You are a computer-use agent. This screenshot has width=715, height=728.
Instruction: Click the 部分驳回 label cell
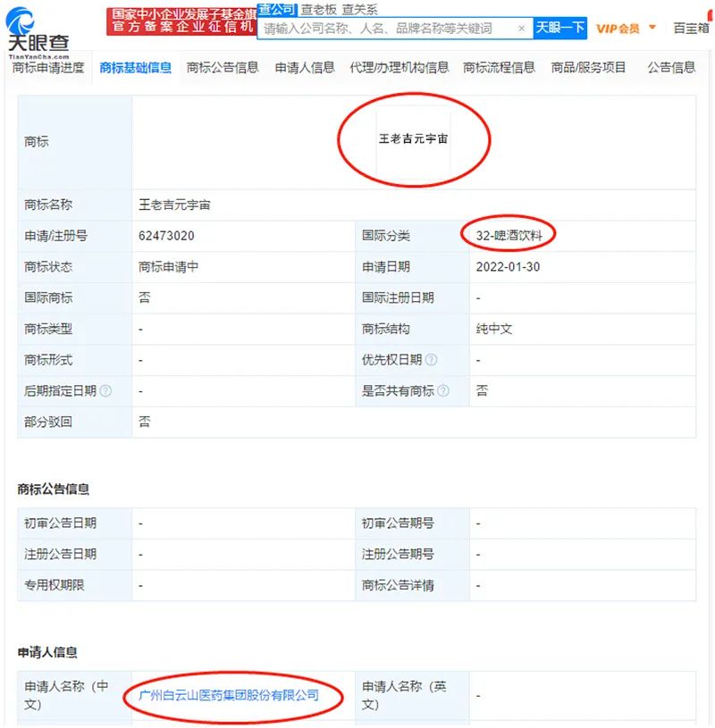pos(75,422)
